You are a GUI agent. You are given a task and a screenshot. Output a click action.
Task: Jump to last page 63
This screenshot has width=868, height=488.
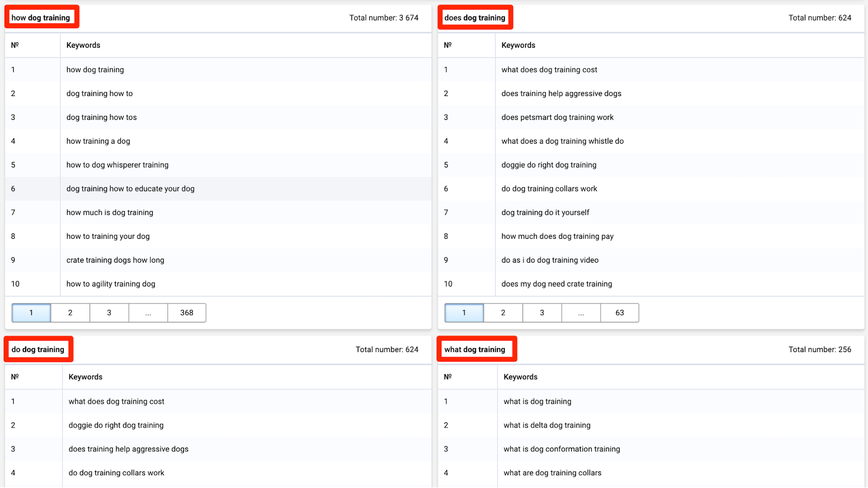click(620, 312)
